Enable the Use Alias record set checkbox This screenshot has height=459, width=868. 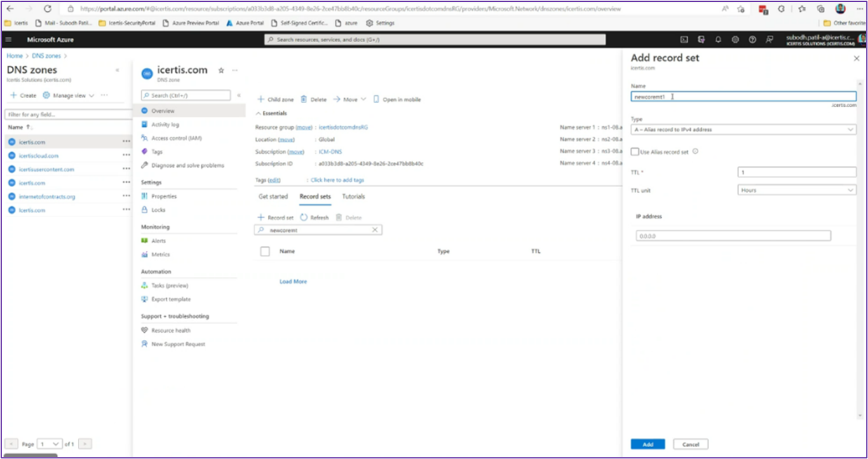tap(635, 151)
